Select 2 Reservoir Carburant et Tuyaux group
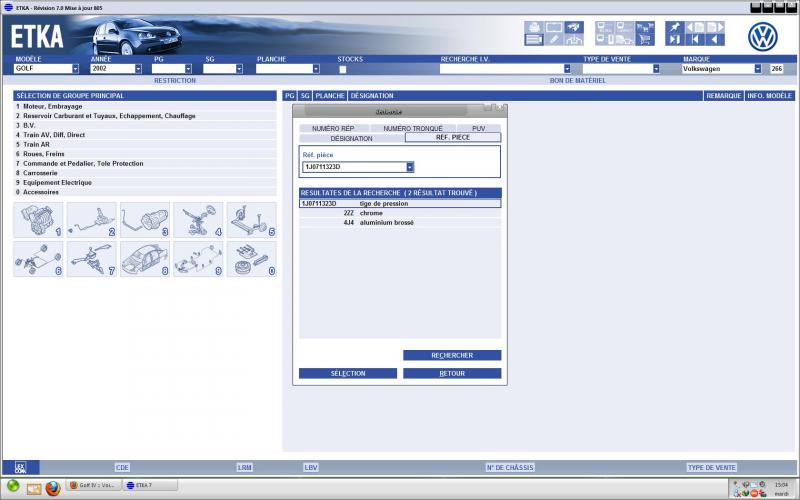The height and width of the screenshot is (500, 800). coord(145,116)
